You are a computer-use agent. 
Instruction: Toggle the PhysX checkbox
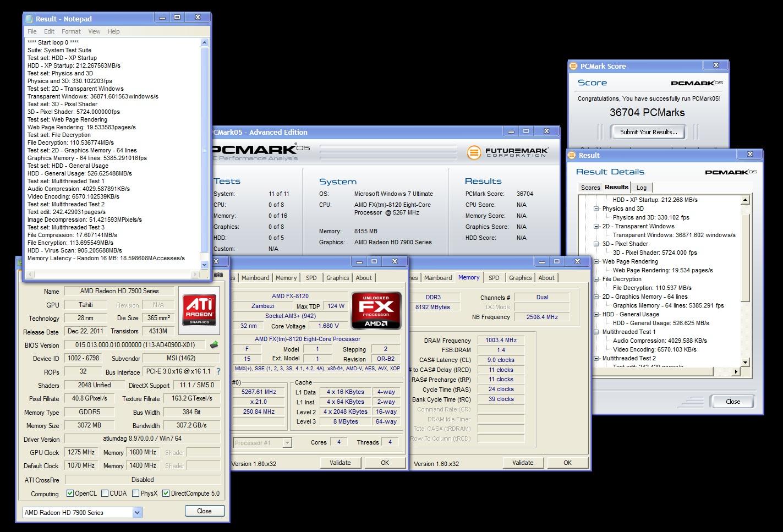[135, 493]
